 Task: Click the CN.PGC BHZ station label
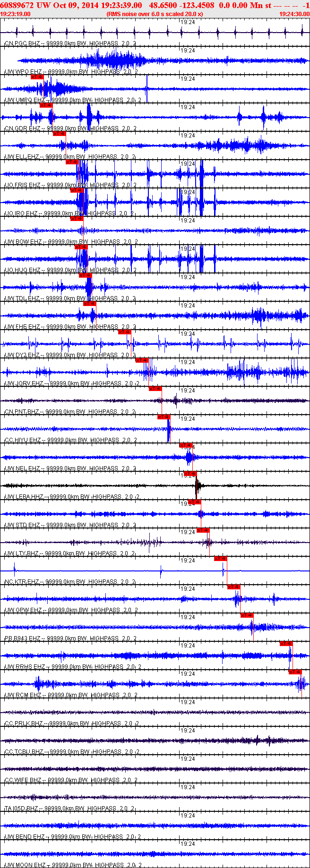pos(22,43)
